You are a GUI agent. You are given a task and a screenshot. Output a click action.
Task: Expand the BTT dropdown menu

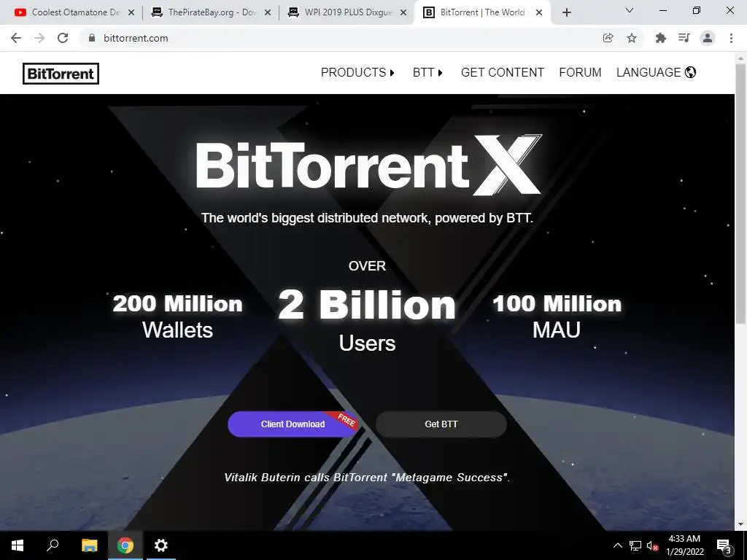[427, 72]
